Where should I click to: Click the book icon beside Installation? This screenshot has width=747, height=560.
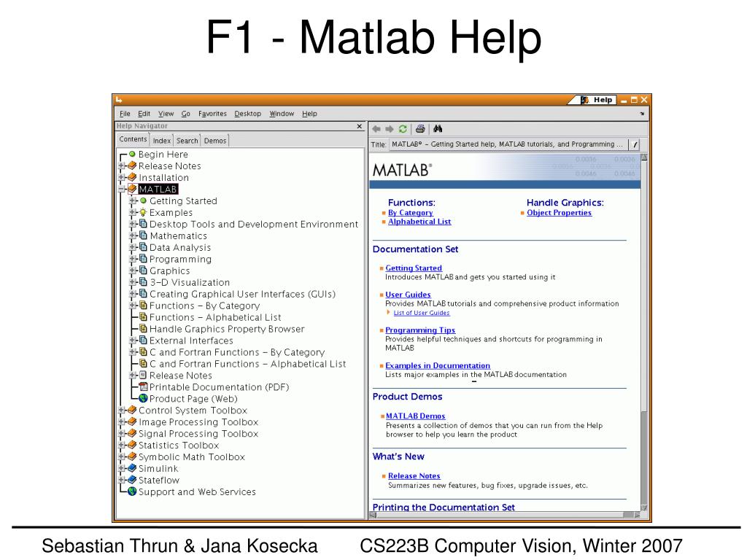point(133,177)
